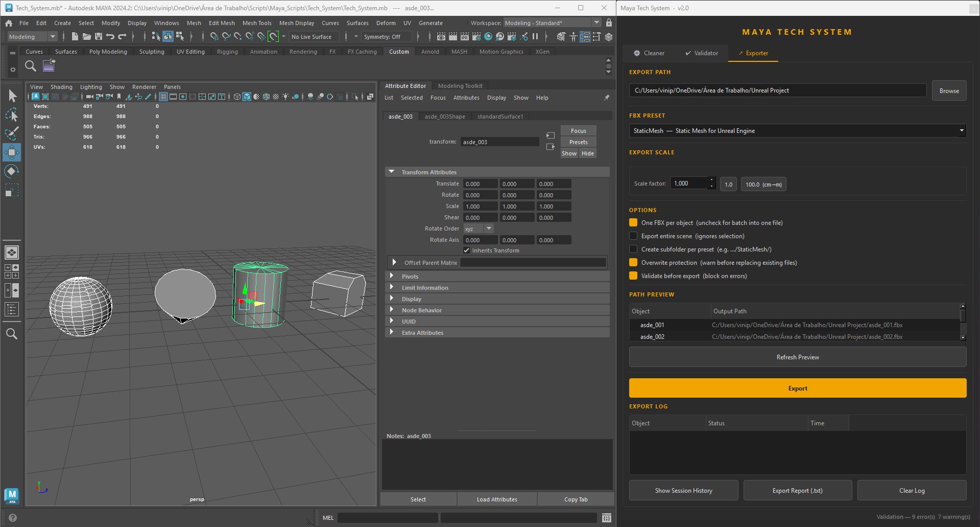Screen dimensions: 980x527
Task: Click the Pause Viewport 2.0 icon
Action: pos(535,37)
